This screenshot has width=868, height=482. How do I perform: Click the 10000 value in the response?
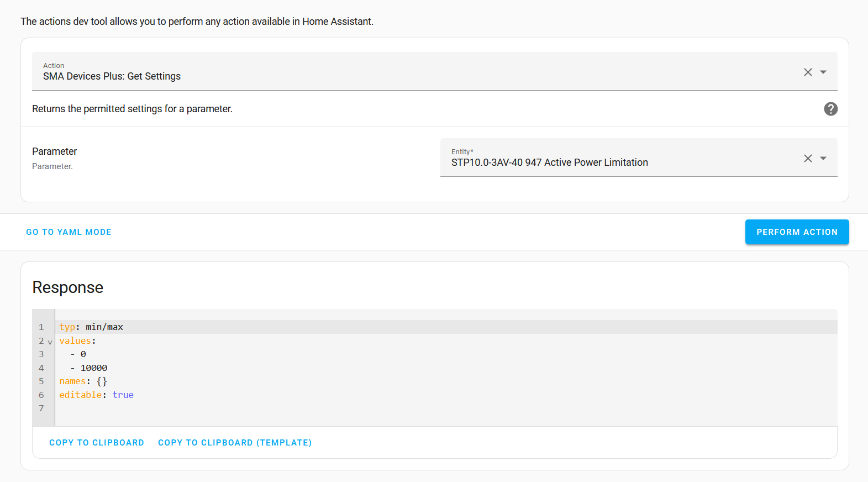[x=94, y=368]
